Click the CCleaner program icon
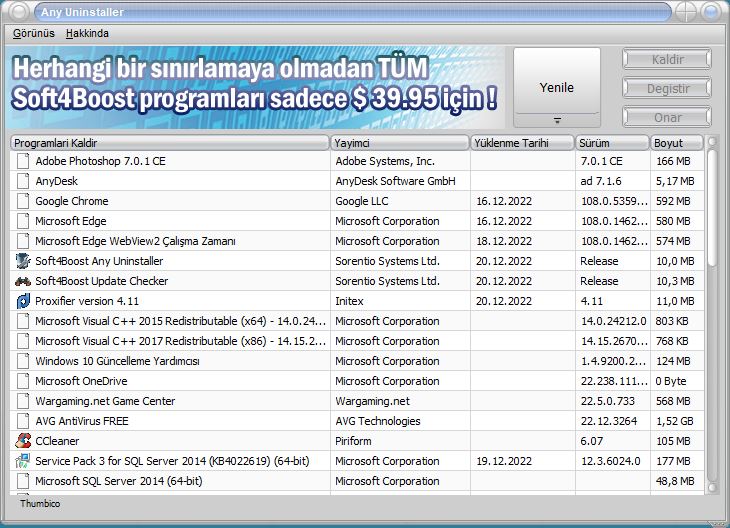Screen dimensions: 730x528 tap(23, 441)
